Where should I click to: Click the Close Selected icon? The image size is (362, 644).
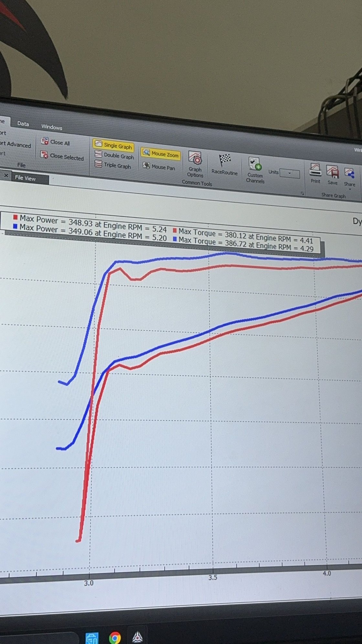(44, 155)
